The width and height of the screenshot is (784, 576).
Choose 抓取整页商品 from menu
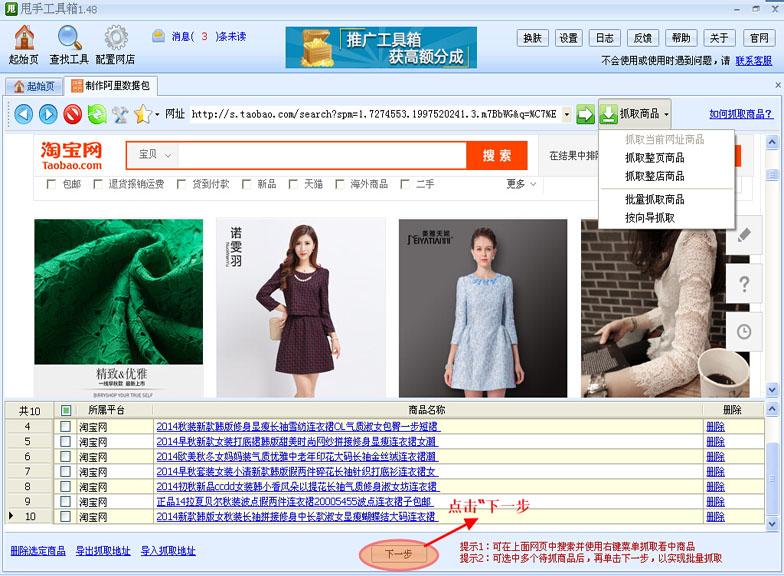pos(654,157)
